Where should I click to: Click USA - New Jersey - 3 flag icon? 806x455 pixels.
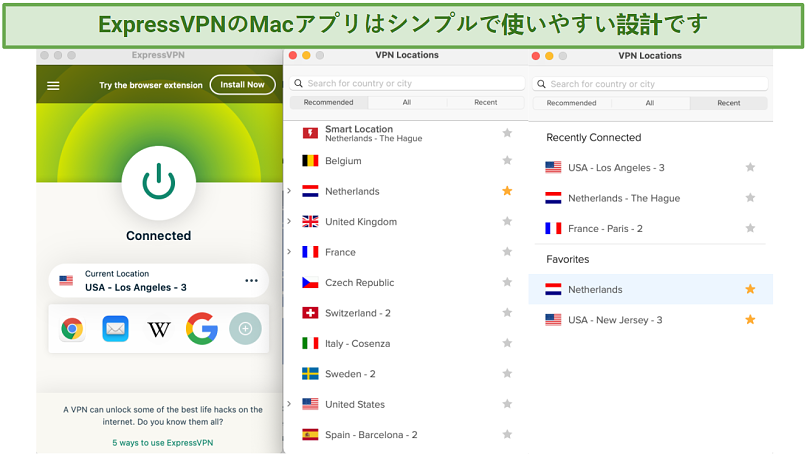pos(553,320)
